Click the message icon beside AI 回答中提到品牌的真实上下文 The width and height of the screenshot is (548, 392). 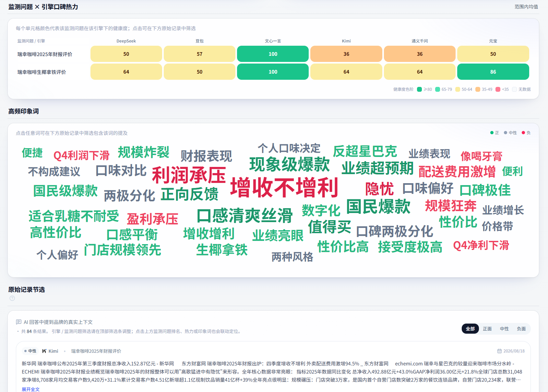point(19,322)
